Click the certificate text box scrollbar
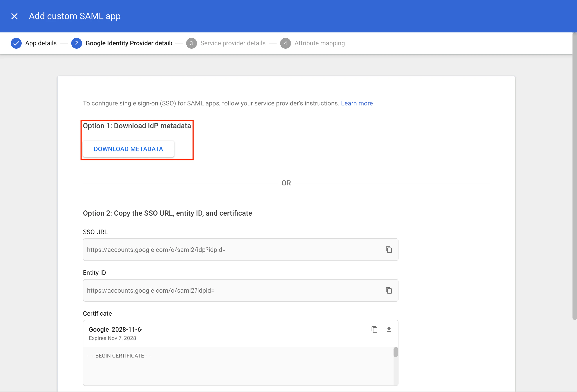The width and height of the screenshot is (577, 392). click(x=396, y=352)
